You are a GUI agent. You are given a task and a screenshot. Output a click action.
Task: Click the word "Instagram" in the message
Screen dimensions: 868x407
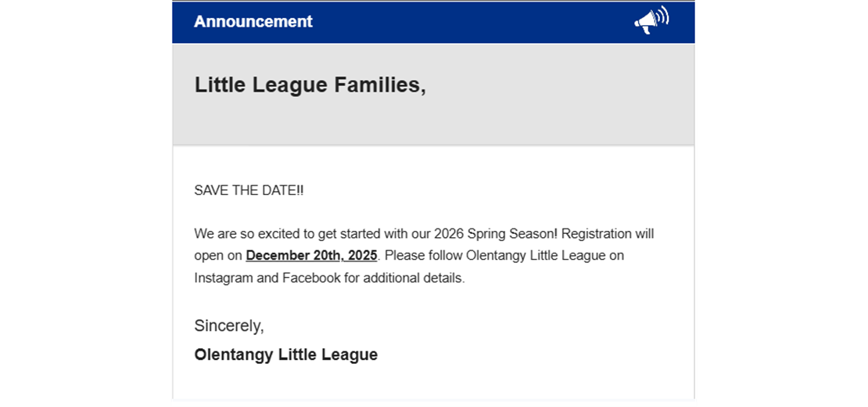pyautogui.click(x=223, y=278)
